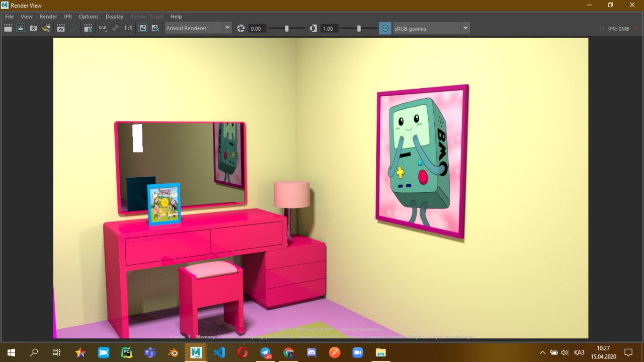Click the render sequence icon
The image size is (644, 362).
[x=46, y=28]
